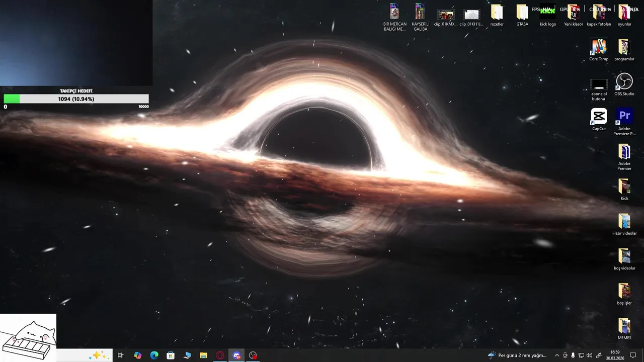The width and height of the screenshot is (644, 362).
Task: Open Microsoft Store from taskbar
Action: 171,355
